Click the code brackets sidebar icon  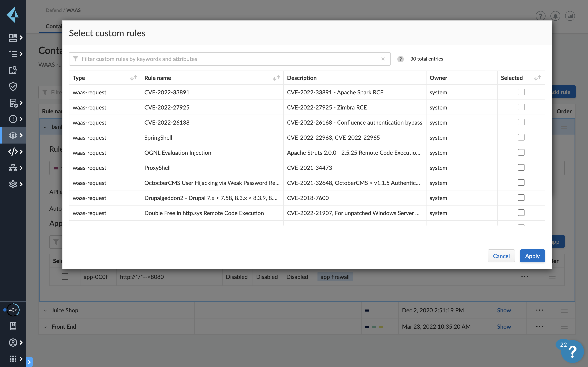[13, 151]
